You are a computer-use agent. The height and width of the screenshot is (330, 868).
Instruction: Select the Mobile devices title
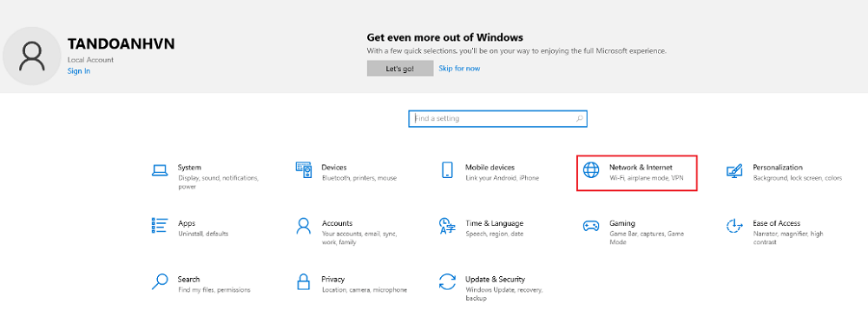tap(490, 168)
